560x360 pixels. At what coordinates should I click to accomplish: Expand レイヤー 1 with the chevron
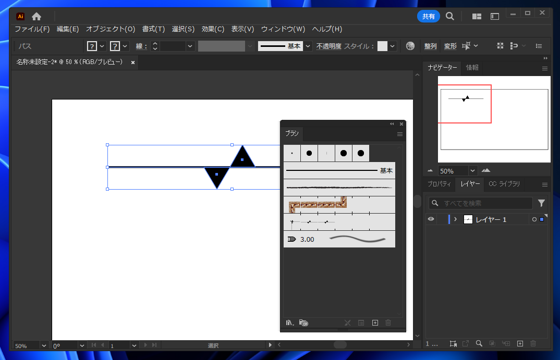click(455, 219)
